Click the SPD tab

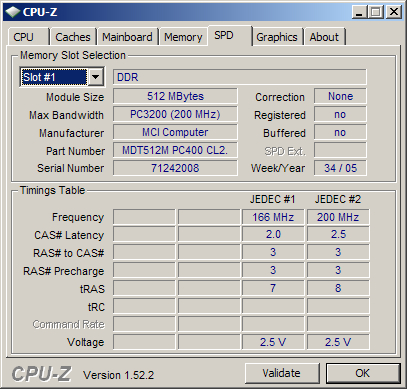click(x=229, y=35)
